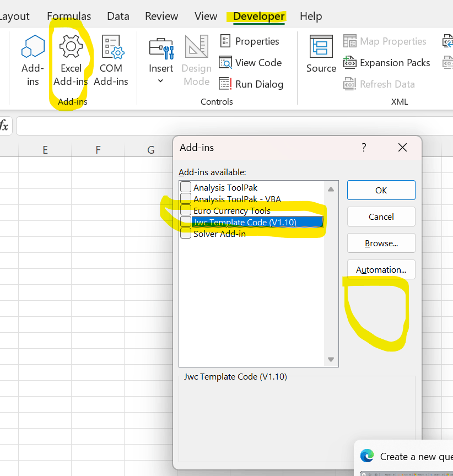Image resolution: width=453 pixels, height=476 pixels.
Task: Click the add-ins list scroll down arrow
Action: tap(331, 359)
